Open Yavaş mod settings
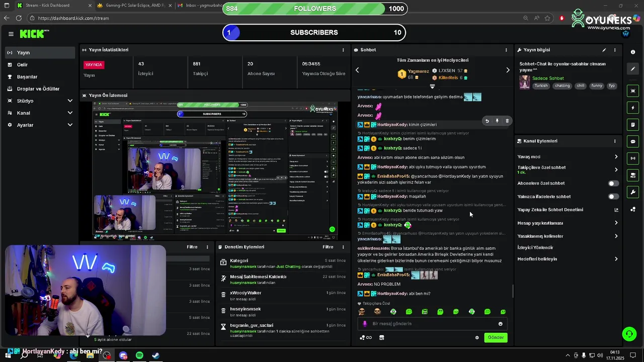The image size is (644, 362). click(x=568, y=157)
